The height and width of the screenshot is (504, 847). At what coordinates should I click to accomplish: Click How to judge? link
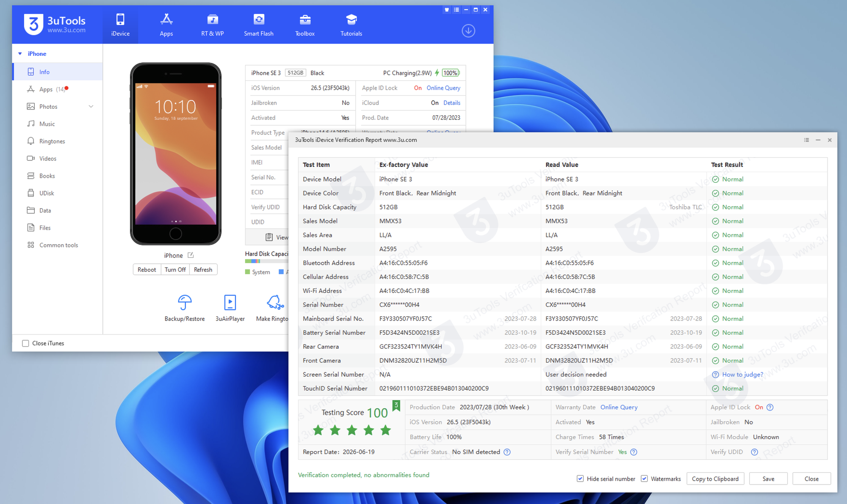click(742, 375)
